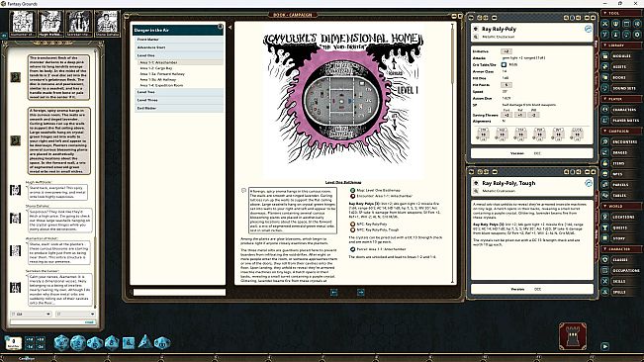
Task: Open the Assets library button
Action: 620,66
